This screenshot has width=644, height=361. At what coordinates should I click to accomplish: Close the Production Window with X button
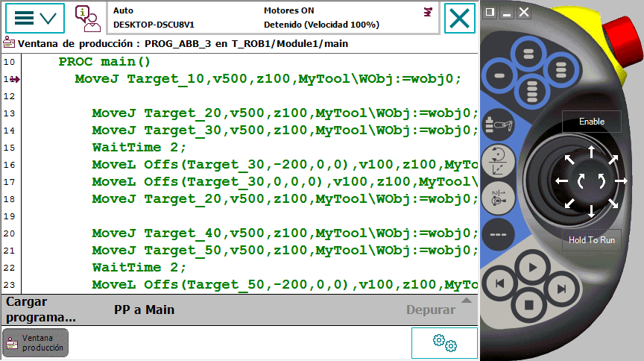tap(459, 18)
